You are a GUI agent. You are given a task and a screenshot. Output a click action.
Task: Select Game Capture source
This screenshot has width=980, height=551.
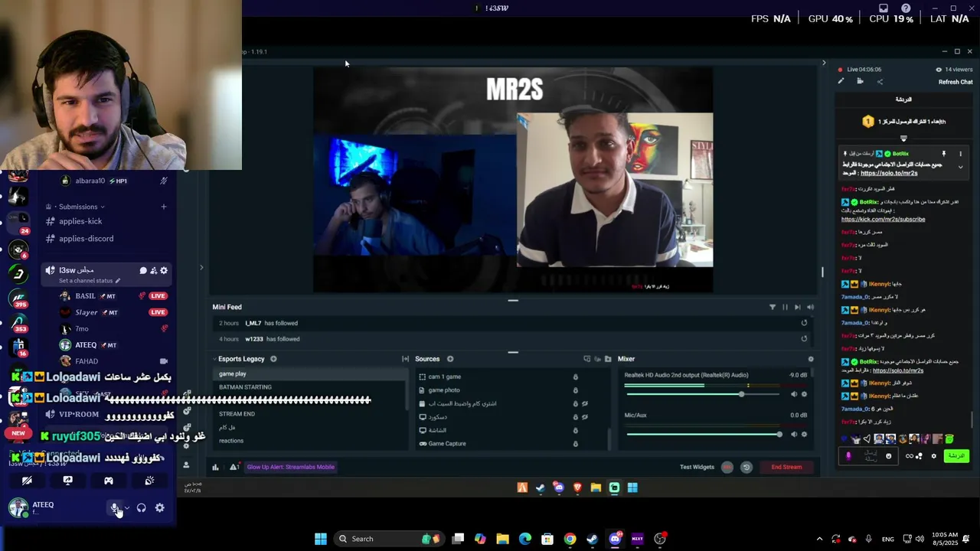coord(494,444)
